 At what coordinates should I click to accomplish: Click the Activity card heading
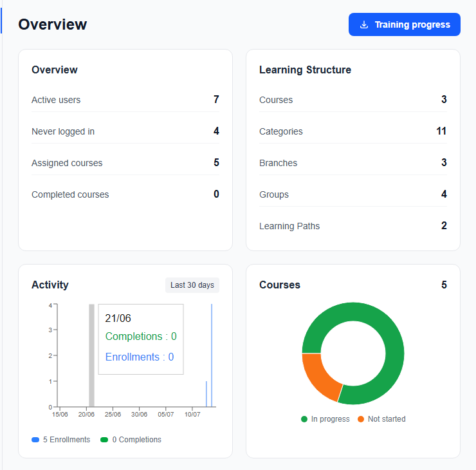(50, 285)
